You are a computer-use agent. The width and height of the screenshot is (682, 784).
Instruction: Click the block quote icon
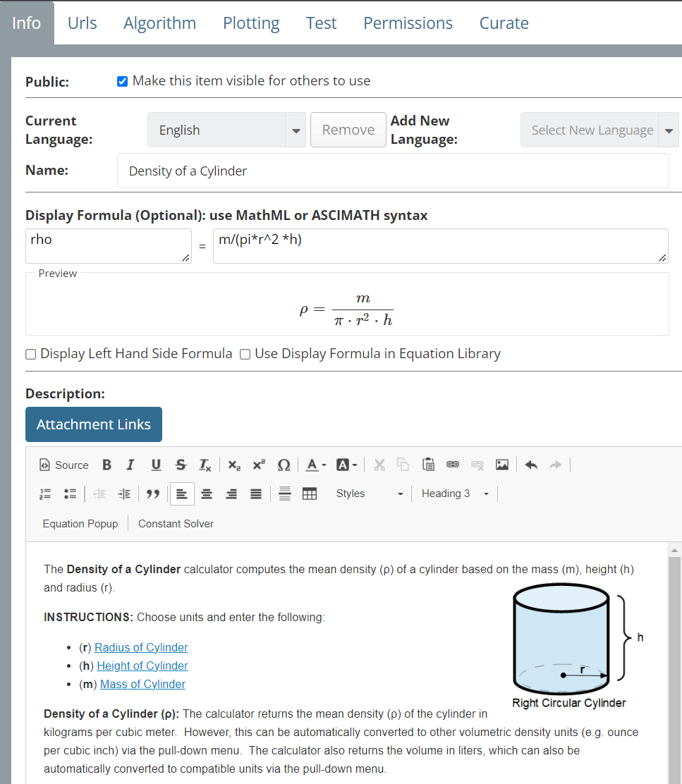point(152,494)
